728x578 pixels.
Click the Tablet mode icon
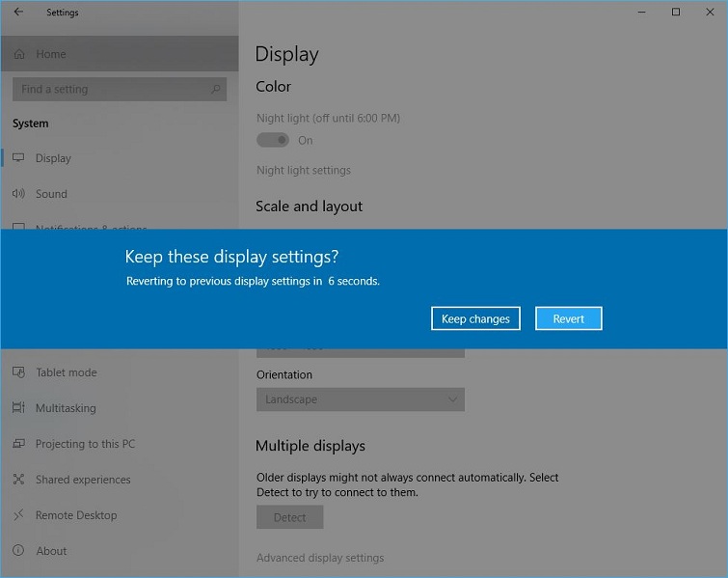coord(18,372)
